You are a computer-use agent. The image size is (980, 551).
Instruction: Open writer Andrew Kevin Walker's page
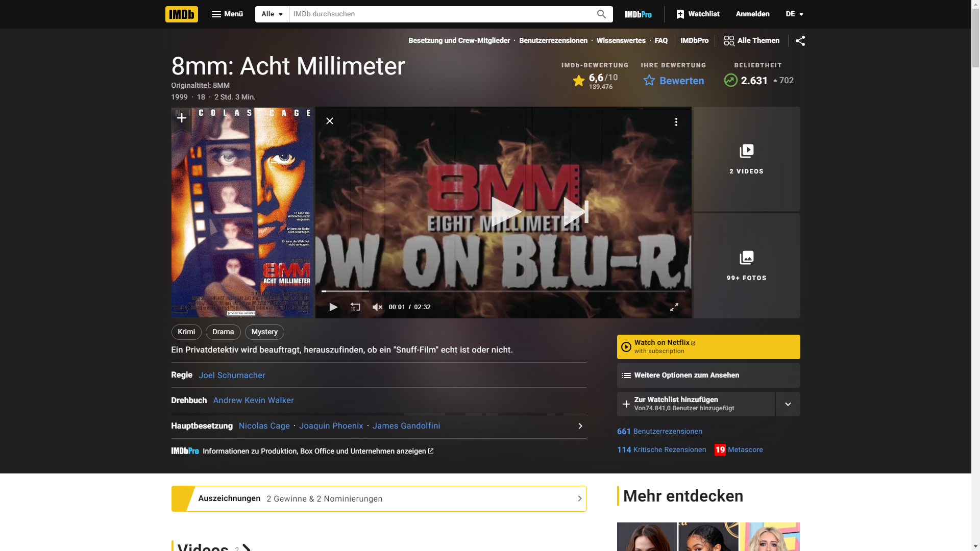coord(253,400)
